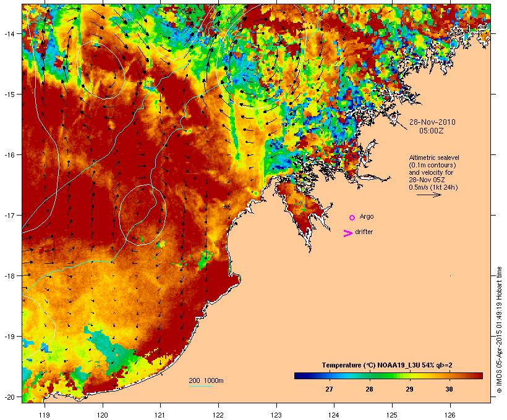Click the '0.5m/s (1kt 24h)' text
The height and width of the screenshot is (420, 507).
433,187
